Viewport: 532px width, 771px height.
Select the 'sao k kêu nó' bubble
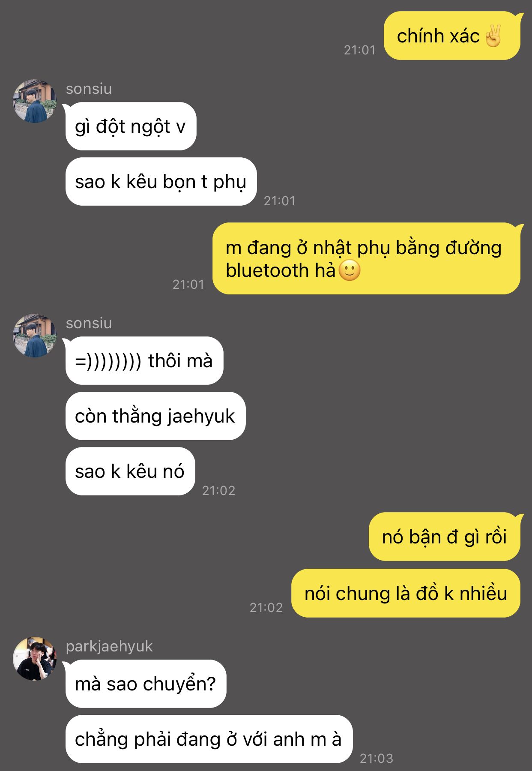point(130,471)
